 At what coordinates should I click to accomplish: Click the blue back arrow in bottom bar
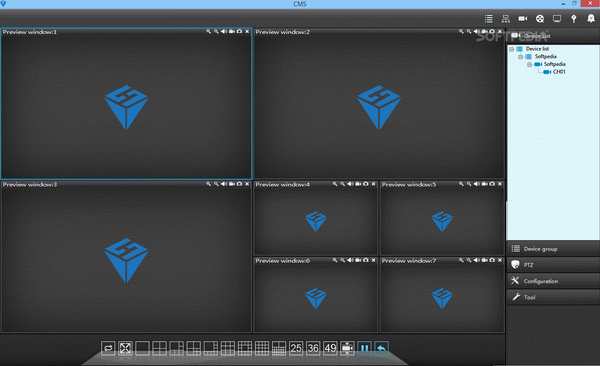pos(382,348)
